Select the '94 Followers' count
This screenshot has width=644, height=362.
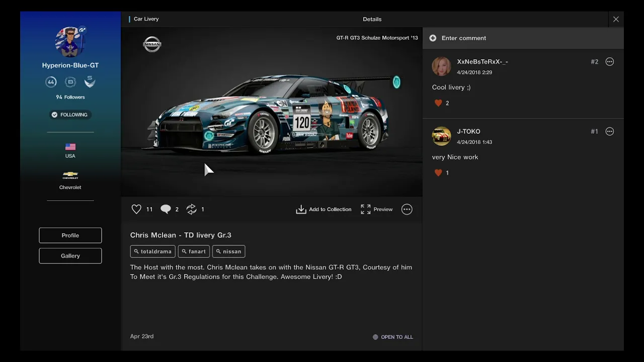coord(70,97)
